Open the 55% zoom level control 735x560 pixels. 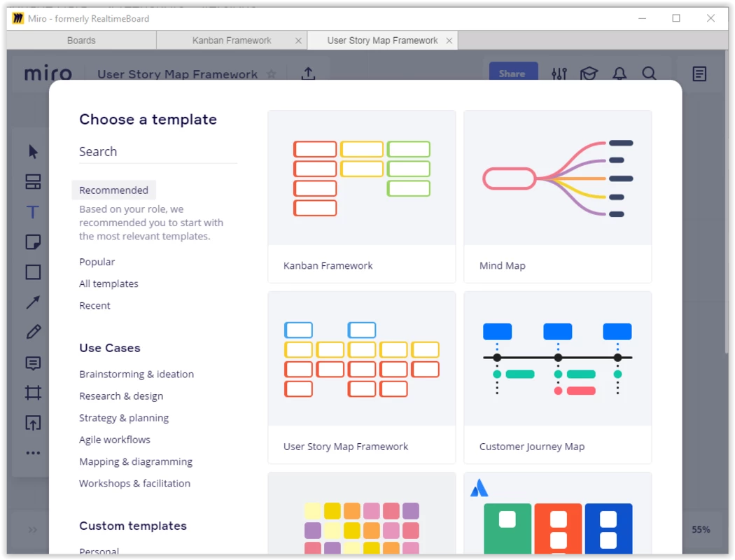[701, 530]
